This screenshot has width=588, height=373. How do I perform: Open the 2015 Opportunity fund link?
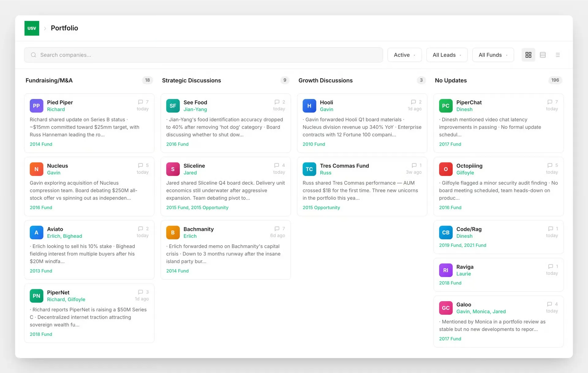coord(321,207)
